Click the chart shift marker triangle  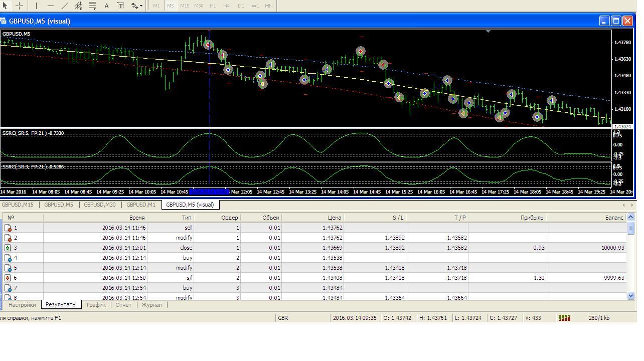coord(488,31)
